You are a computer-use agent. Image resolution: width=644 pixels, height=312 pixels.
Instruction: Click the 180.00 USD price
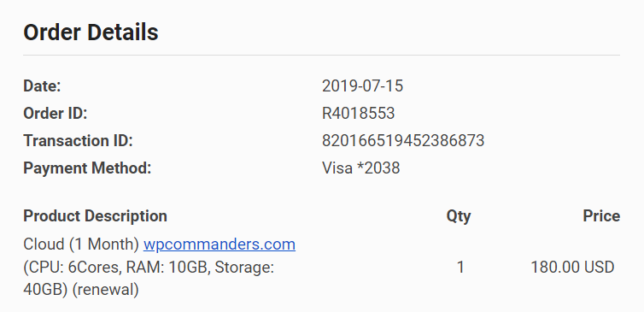pyautogui.click(x=572, y=268)
